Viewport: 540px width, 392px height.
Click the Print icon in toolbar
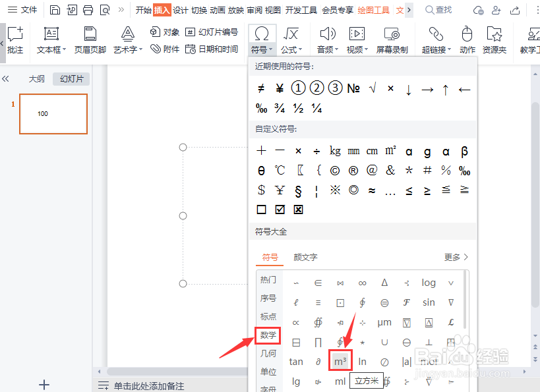click(x=88, y=10)
